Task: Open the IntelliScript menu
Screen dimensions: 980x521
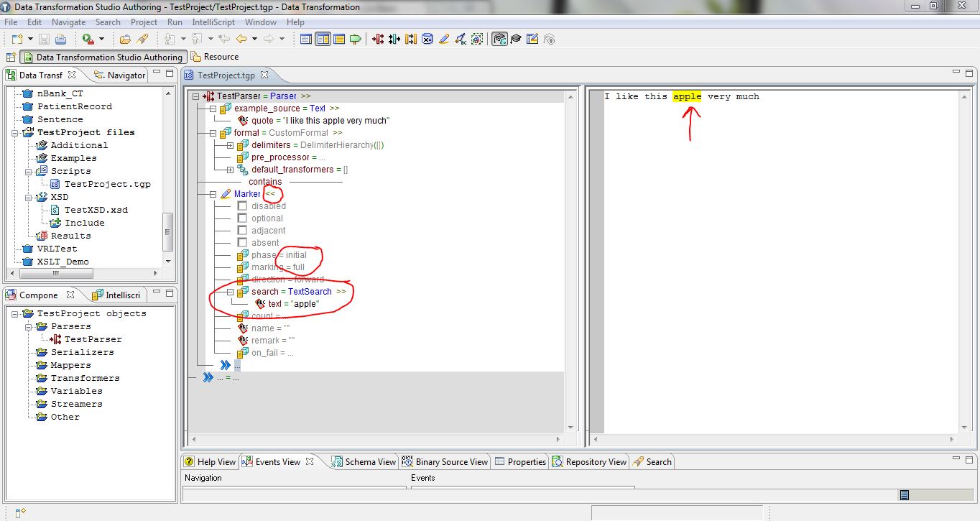Action: pyautogui.click(x=213, y=22)
